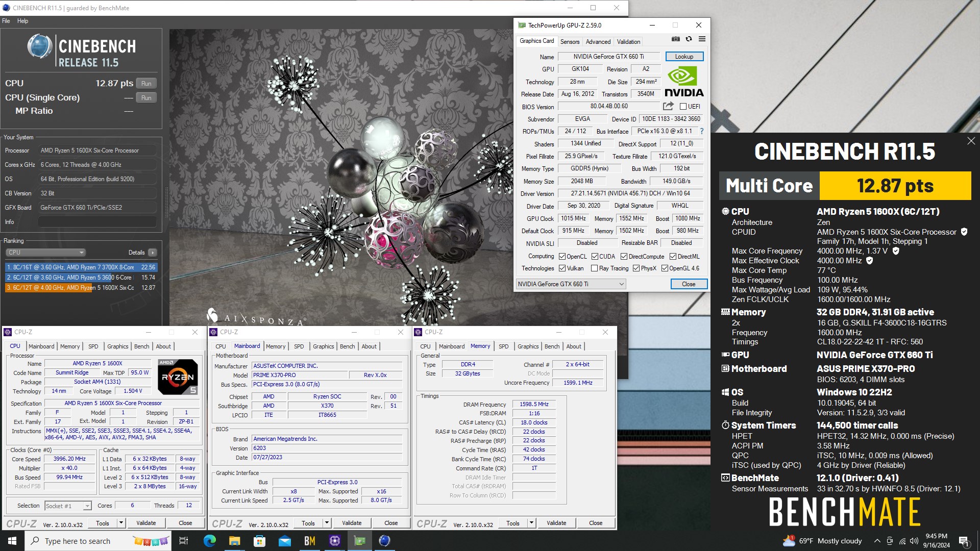Open the Bus Interface question mark help
This screenshot has width=980, height=551.
(702, 131)
